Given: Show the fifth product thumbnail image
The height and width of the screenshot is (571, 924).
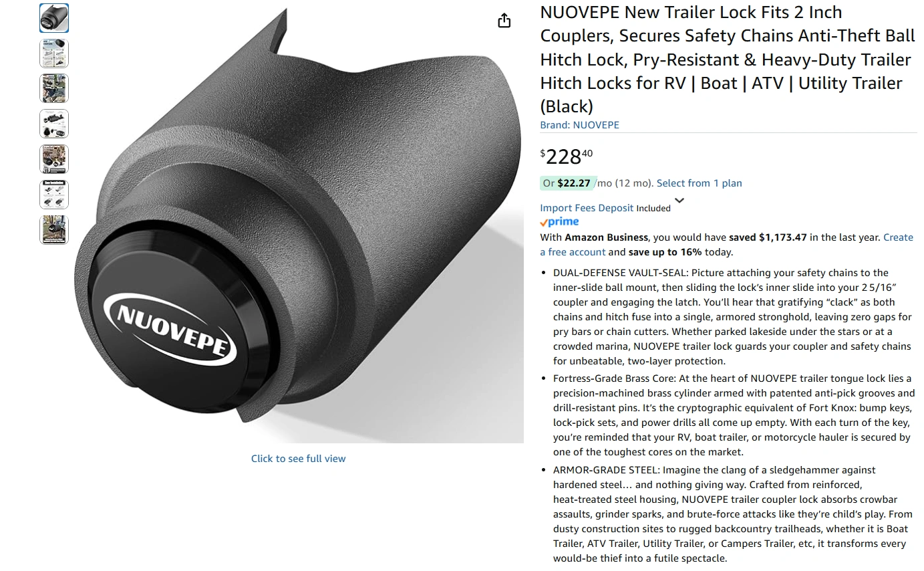Looking at the screenshot, I should pos(54,159).
